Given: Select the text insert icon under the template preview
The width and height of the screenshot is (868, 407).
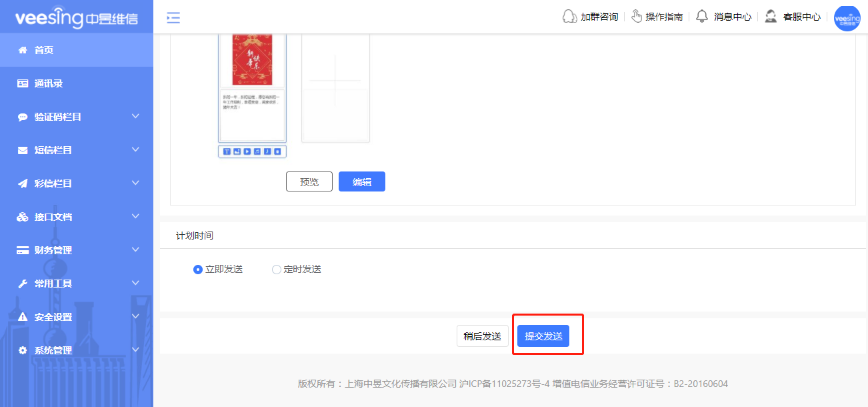Looking at the screenshot, I should (226, 151).
